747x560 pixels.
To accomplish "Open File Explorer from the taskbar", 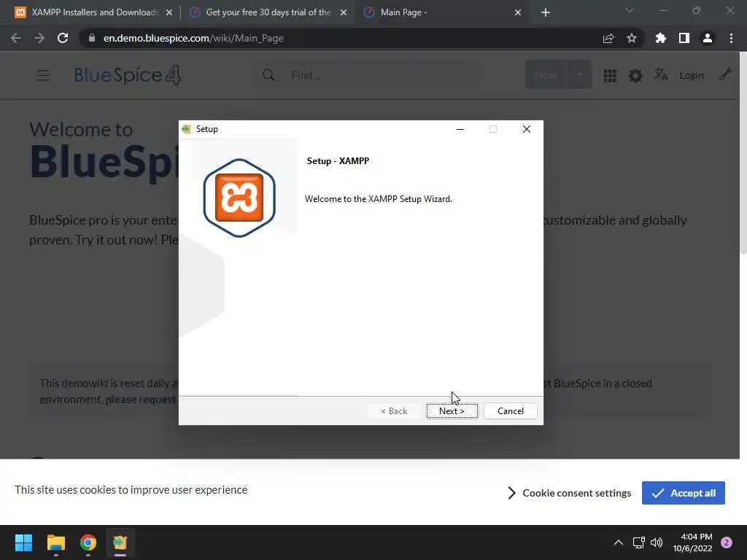I will [55, 542].
